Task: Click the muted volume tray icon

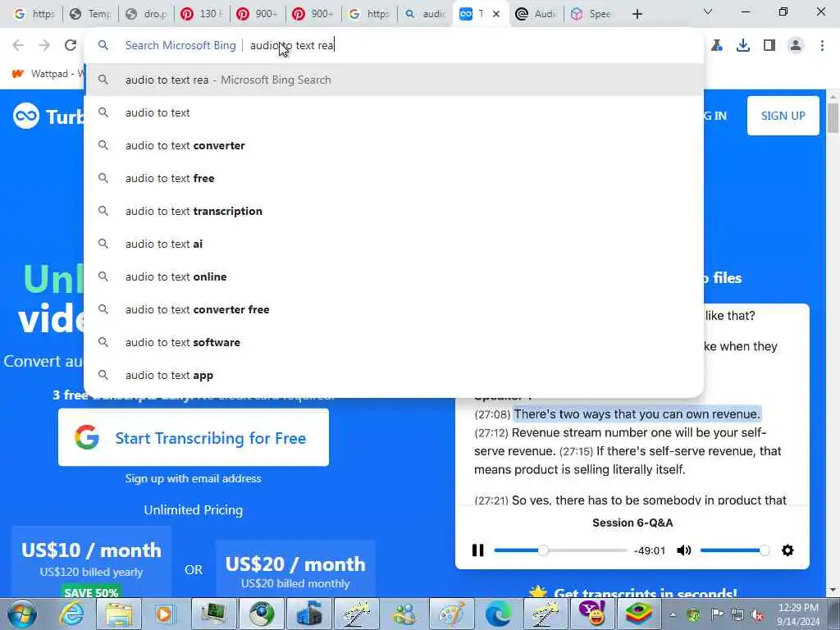Action: 757,614
